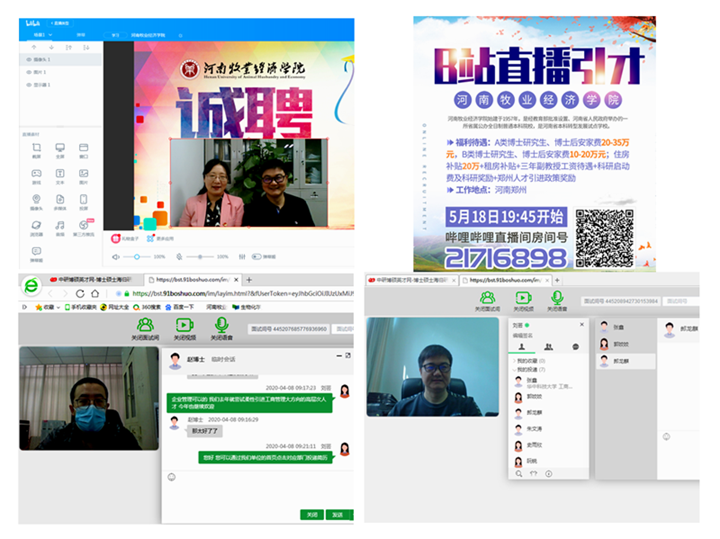Open the Baidu bookmark in left browser
This screenshot has width=720, height=539.
[180, 307]
